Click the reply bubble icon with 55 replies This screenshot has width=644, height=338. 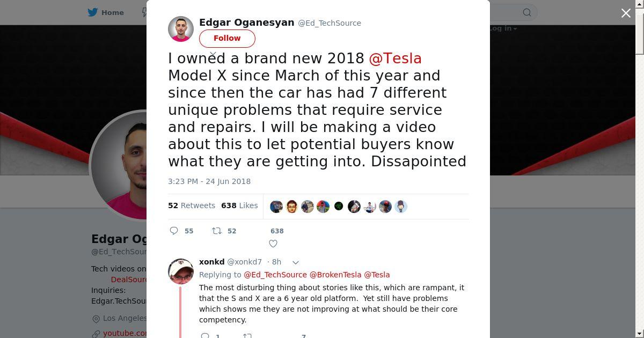tap(174, 231)
